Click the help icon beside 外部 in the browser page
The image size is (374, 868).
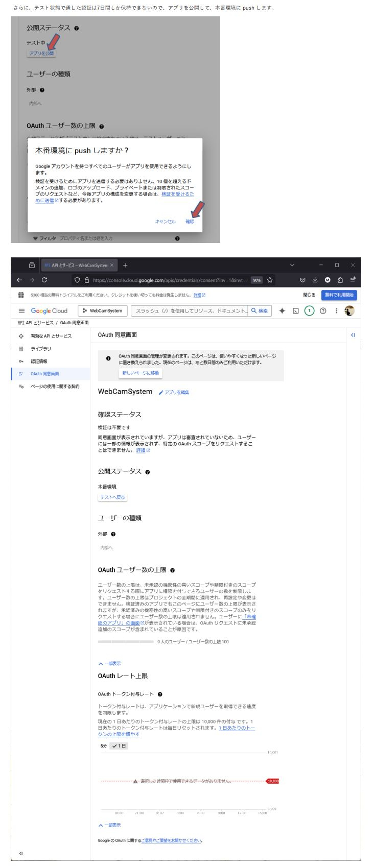click(x=113, y=534)
